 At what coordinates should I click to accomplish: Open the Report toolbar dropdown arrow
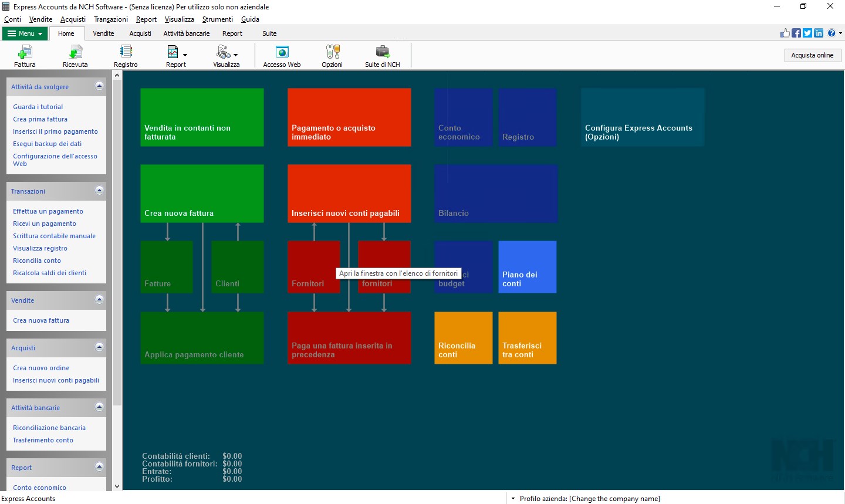coord(185,55)
